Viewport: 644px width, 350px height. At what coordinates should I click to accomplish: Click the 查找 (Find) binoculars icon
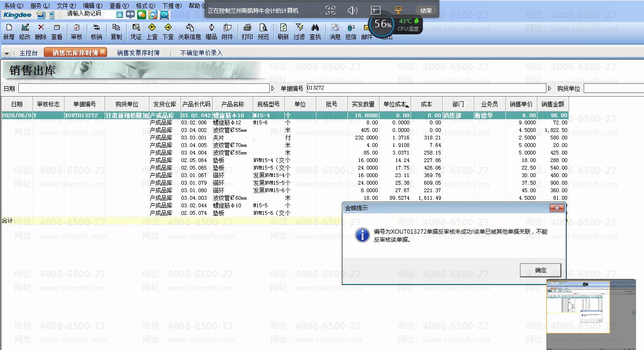(315, 32)
